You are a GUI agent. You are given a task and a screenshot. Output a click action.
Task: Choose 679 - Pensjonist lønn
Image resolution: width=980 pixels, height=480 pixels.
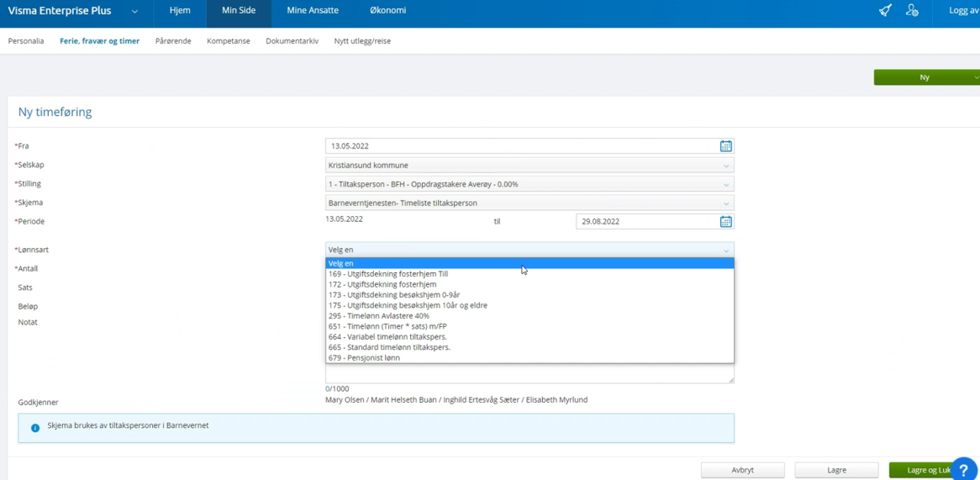pyautogui.click(x=530, y=358)
